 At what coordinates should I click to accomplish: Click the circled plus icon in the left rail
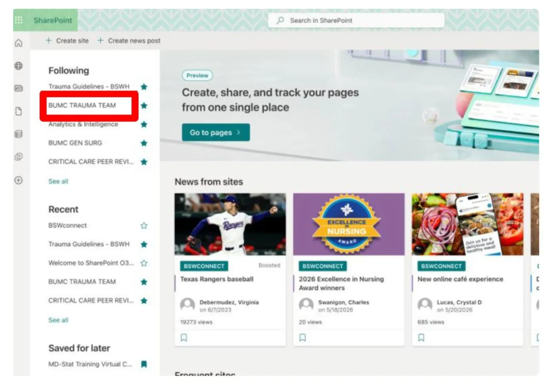18,180
